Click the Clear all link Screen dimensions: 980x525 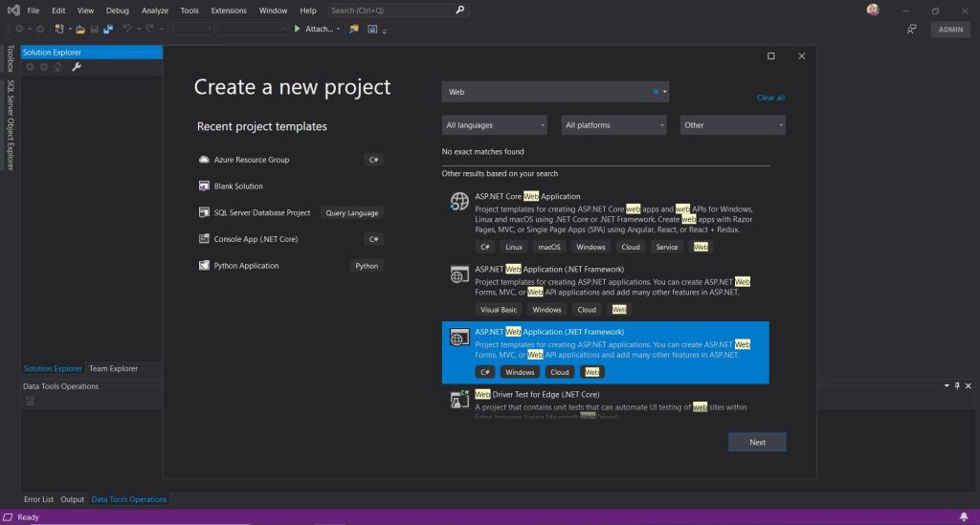click(x=770, y=98)
